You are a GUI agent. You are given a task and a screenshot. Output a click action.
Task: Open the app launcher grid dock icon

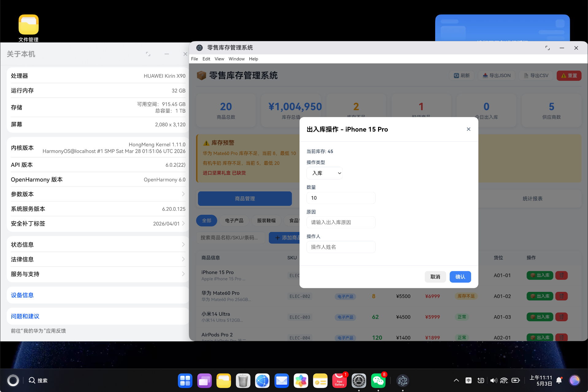click(185, 381)
